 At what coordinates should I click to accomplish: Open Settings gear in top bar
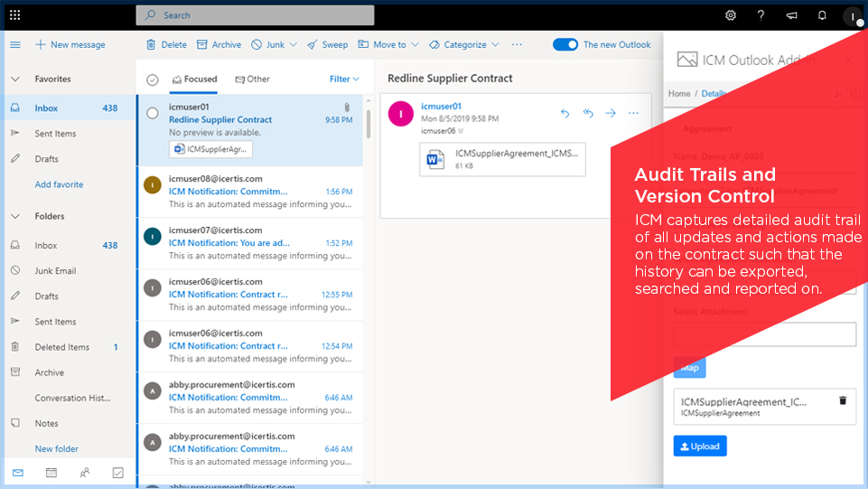(731, 15)
